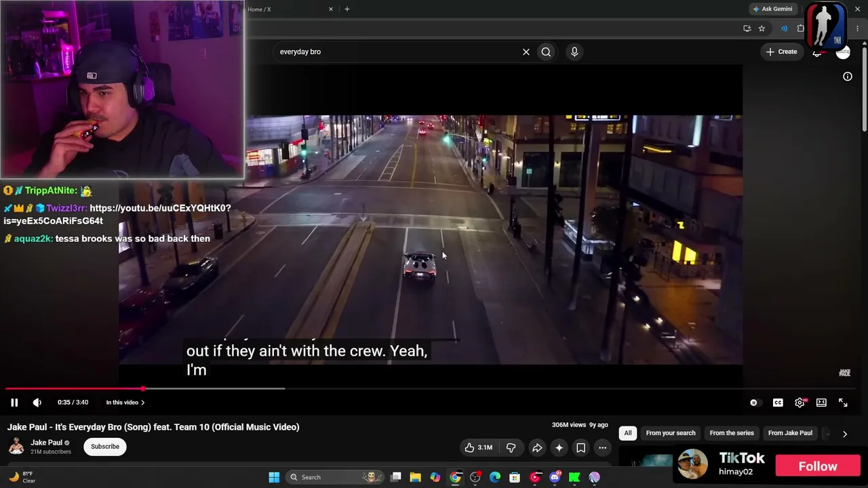
Task: Pause the YouTube video
Action: 14,403
